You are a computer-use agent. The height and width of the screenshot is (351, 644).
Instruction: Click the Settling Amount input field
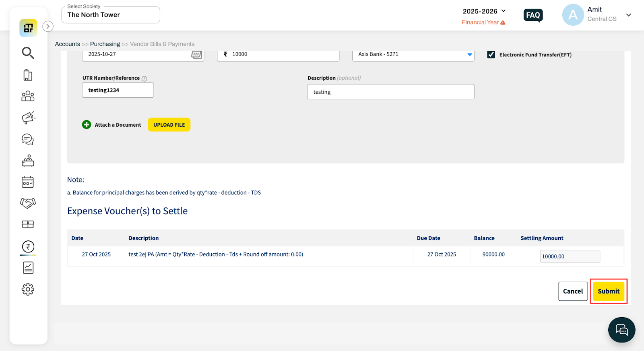(570, 256)
